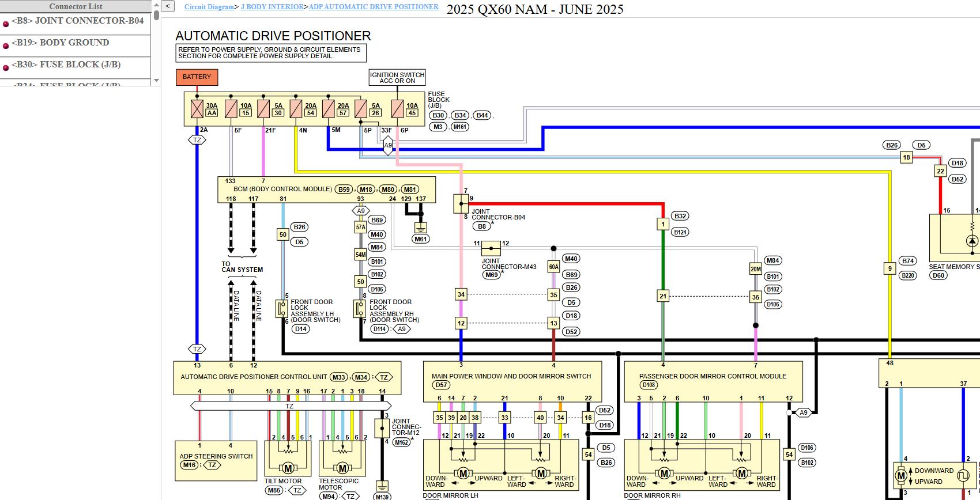Select the red bullet beside B8 Joint Connector-B04
Viewport: 980px width, 500px height.
click(6, 24)
